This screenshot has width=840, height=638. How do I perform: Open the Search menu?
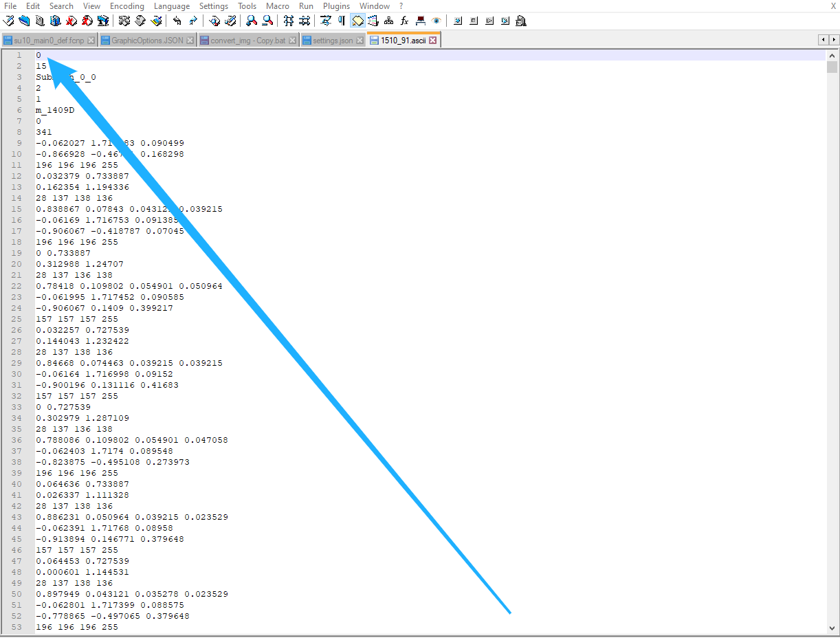61,6
